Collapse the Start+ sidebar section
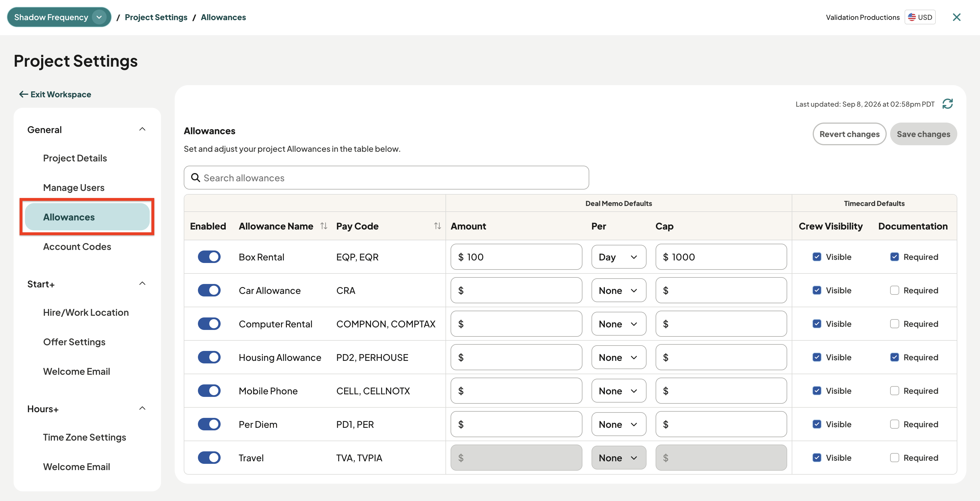The height and width of the screenshot is (501, 980). [142, 284]
